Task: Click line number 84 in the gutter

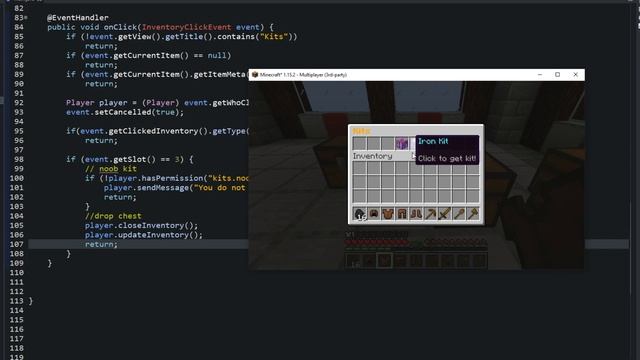Action: [x=19, y=27]
